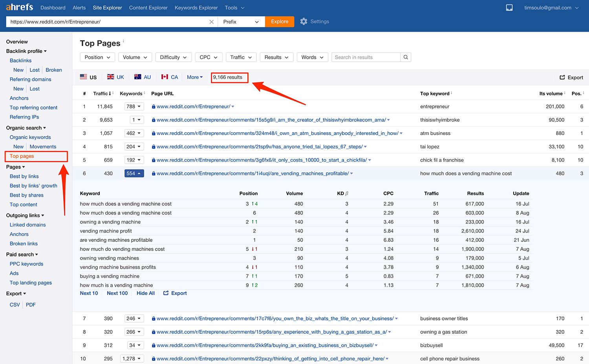Open the Dashboard menu item
Screen dimensions: 589x364
(x=53, y=7)
